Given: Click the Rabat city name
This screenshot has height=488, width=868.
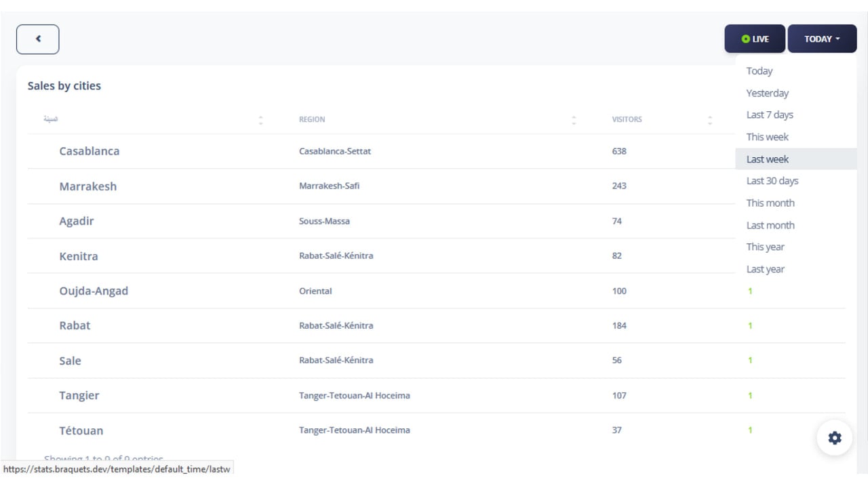Looking at the screenshot, I should tap(75, 325).
